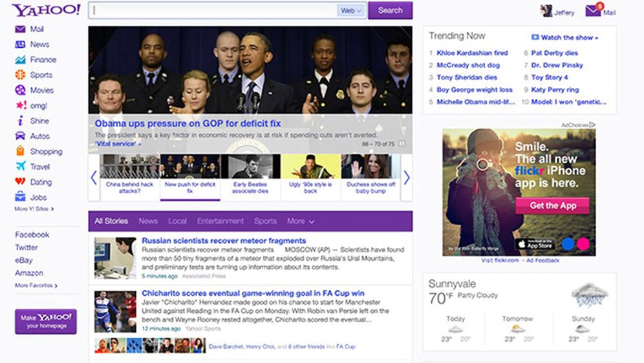Expand More Y! Sites list
The image size is (644, 363).
click(x=34, y=209)
